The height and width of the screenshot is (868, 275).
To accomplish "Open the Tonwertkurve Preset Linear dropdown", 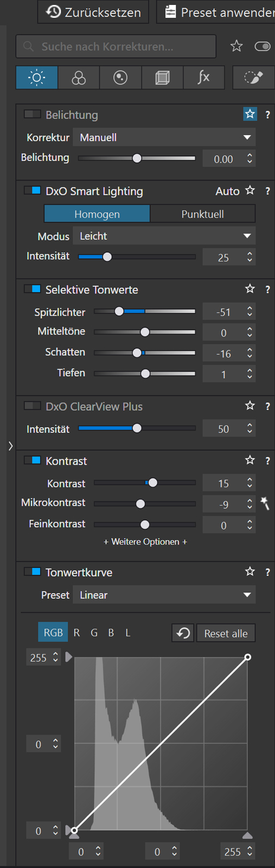I will point(165,595).
